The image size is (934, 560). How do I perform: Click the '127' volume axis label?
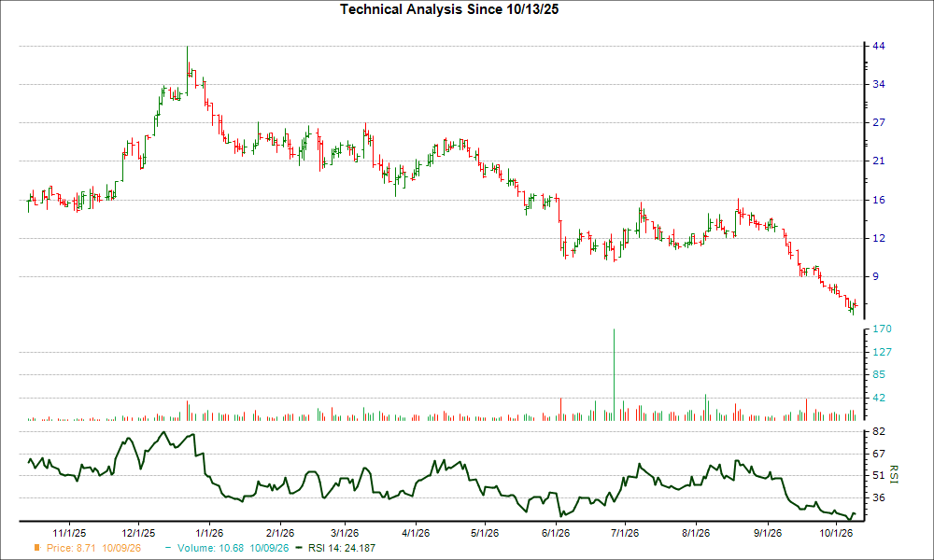click(882, 352)
